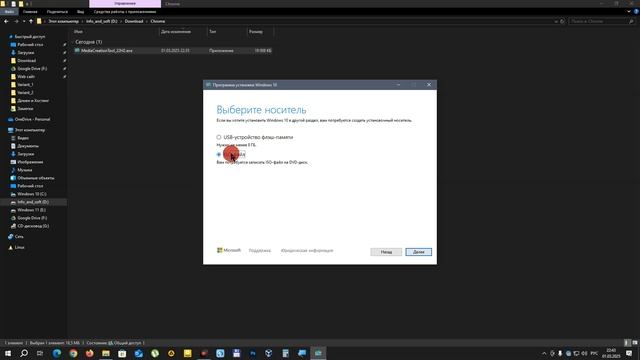Open Сеть in navigation pane

[x=19, y=236]
